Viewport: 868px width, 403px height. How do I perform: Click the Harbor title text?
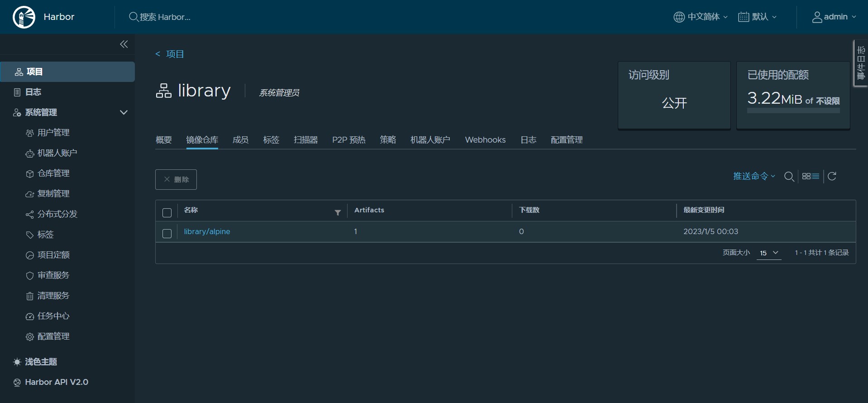[x=59, y=17]
